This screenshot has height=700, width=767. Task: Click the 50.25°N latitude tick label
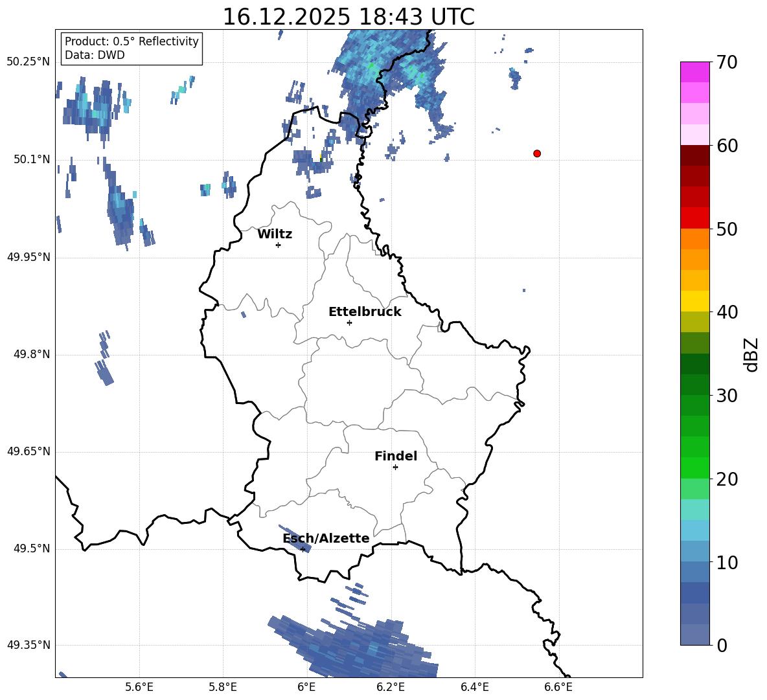click(x=29, y=62)
